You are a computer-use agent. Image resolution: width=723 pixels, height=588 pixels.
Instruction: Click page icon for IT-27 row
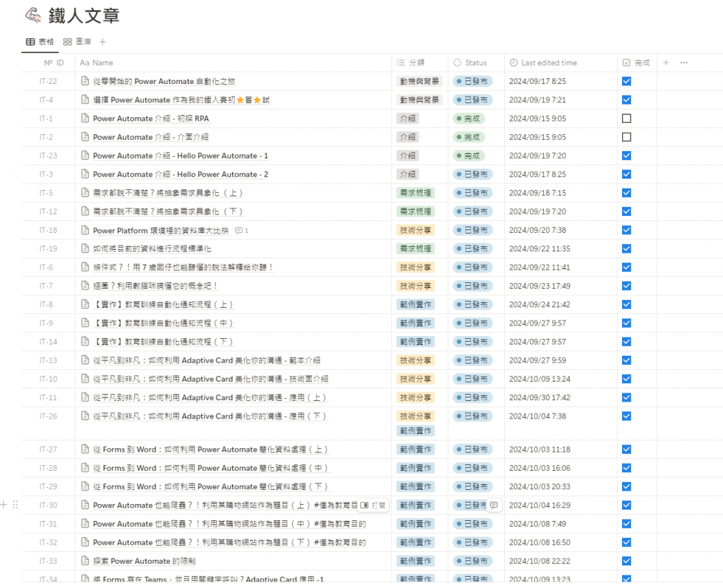(85, 449)
